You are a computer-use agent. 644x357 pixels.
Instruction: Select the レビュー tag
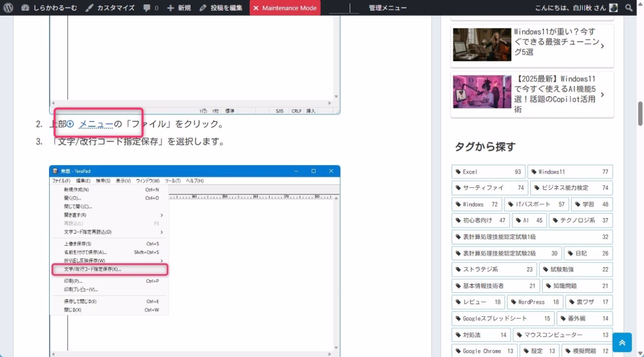point(478,302)
